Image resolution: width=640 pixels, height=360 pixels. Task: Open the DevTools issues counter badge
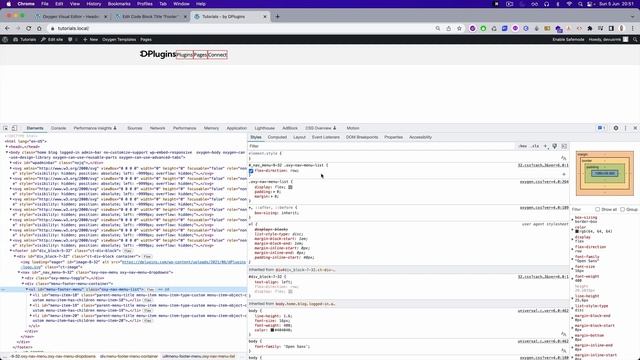coord(601,128)
